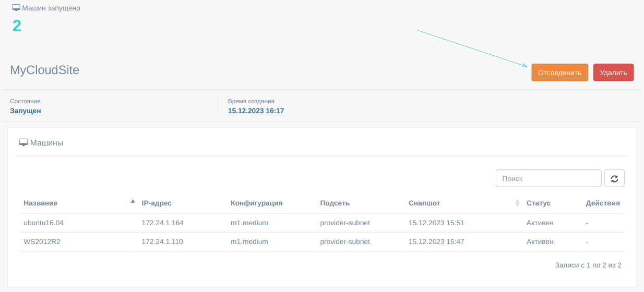
Task: Click the creation time 15.12.2023 16:17
Action: pyautogui.click(x=256, y=111)
